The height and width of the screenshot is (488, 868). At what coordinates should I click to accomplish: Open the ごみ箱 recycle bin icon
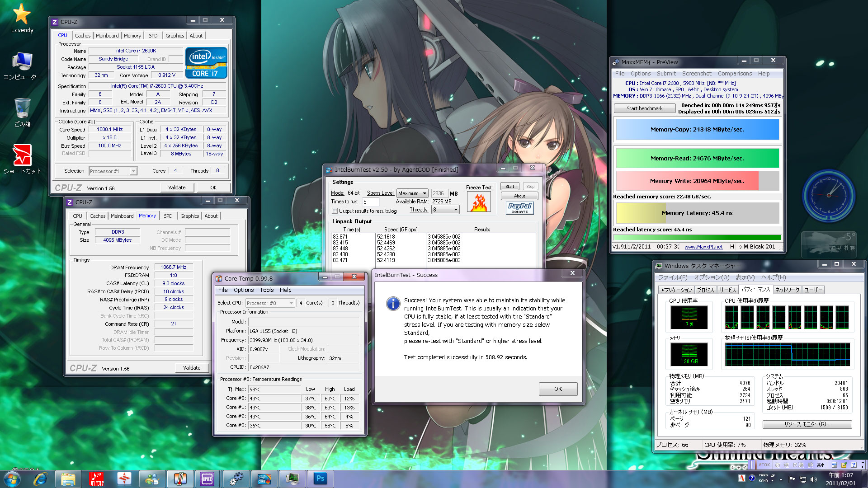pyautogui.click(x=22, y=113)
